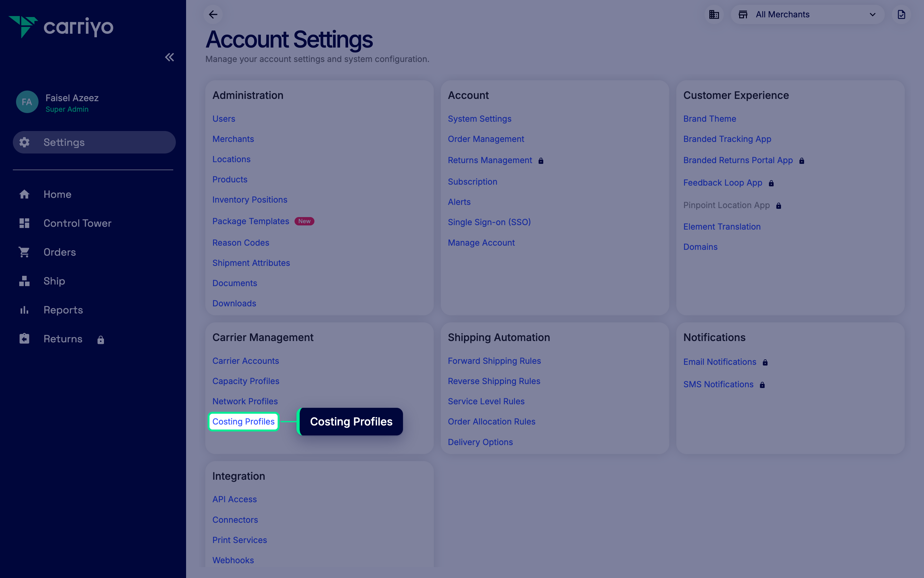Click lock icon next to Feedback Loop App
This screenshot has height=578, width=924.
771,183
